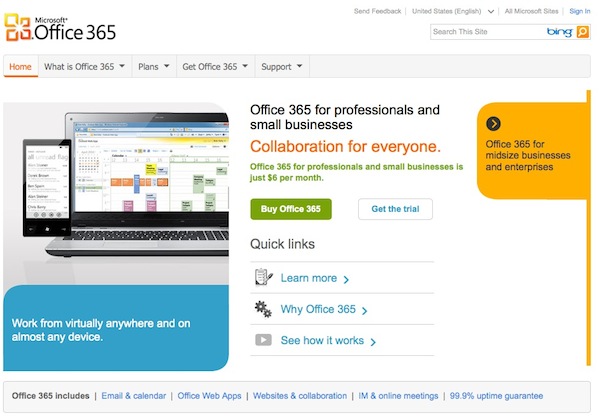Click the Sign In link
600x419 pixels.
coord(579,11)
